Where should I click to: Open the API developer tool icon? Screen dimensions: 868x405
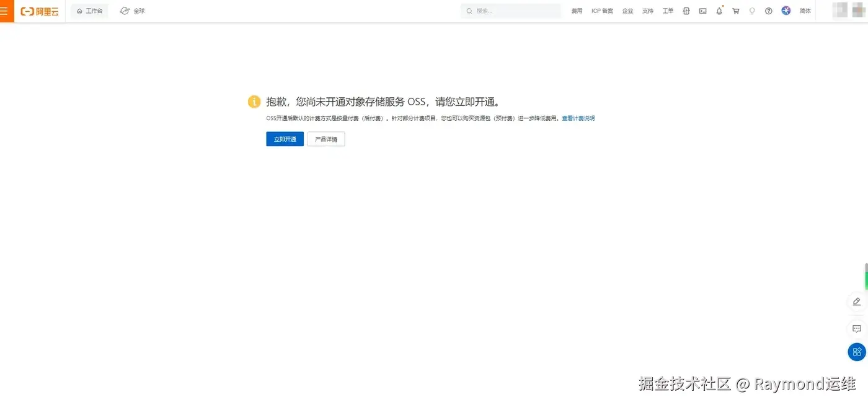(x=686, y=11)
